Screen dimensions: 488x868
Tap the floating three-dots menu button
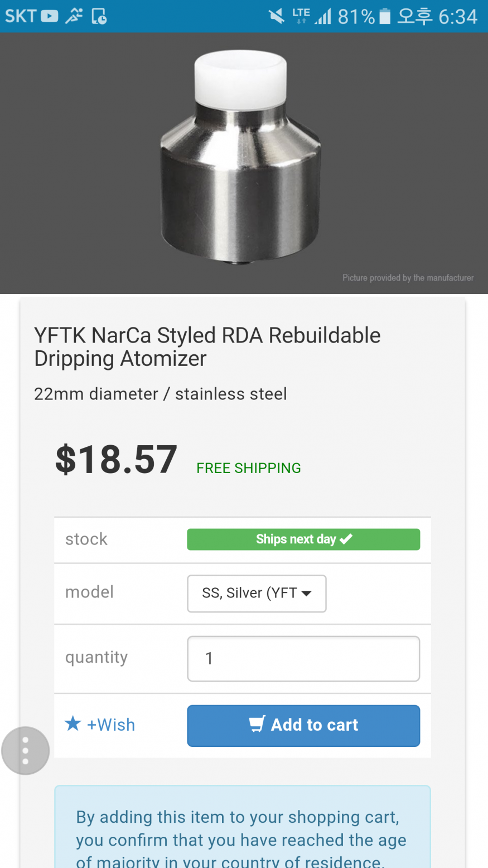[25, 750]
